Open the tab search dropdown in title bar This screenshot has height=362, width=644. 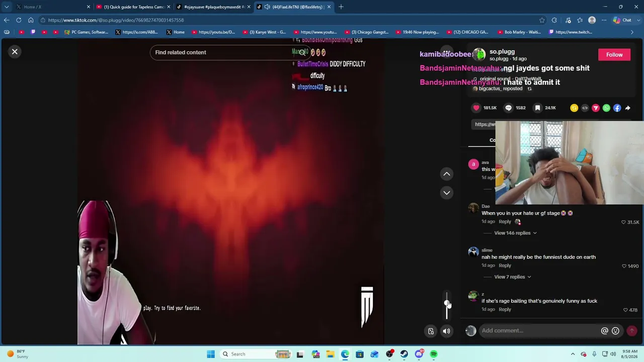7,7
